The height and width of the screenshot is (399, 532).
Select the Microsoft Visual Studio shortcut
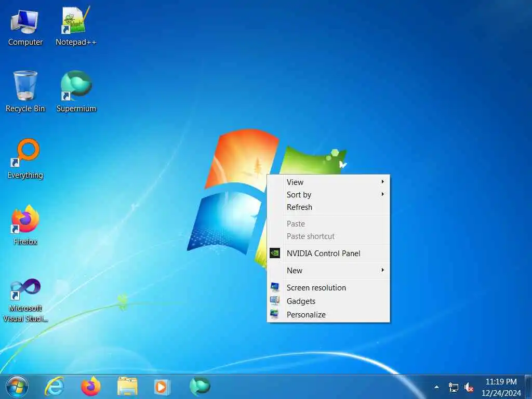[25, 300]
